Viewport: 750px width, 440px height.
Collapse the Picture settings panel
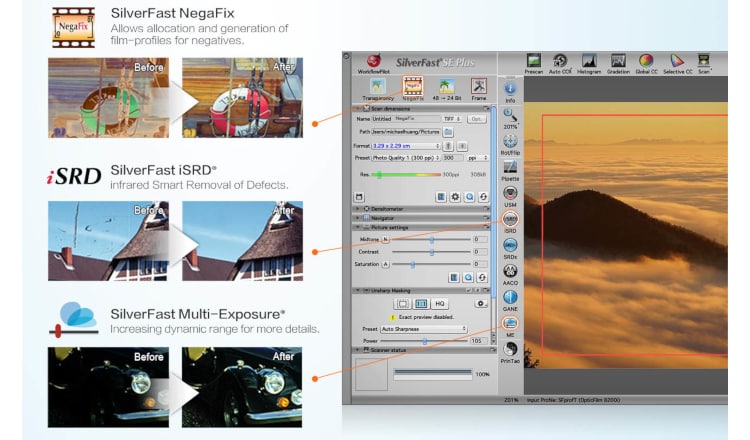357,227
